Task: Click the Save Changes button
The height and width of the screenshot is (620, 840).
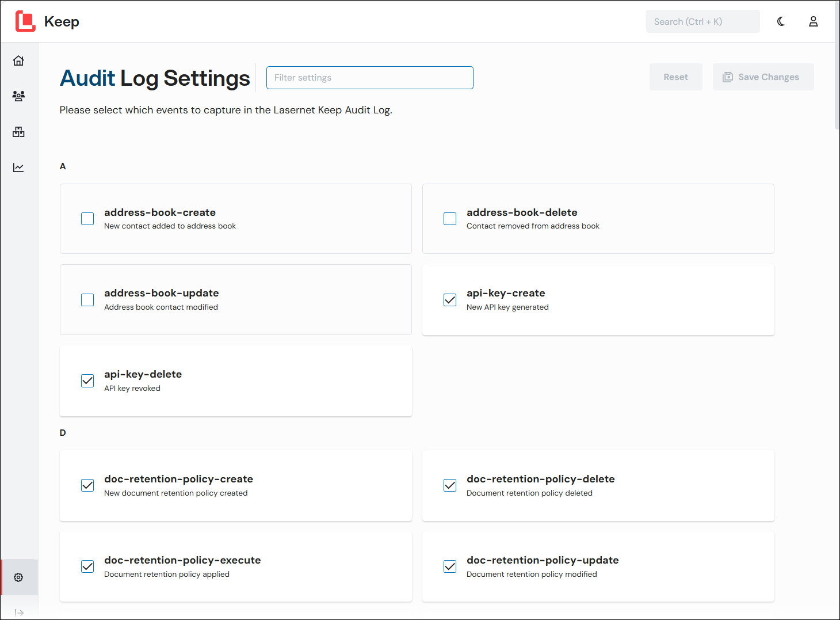Action: (x=763, y=77)
